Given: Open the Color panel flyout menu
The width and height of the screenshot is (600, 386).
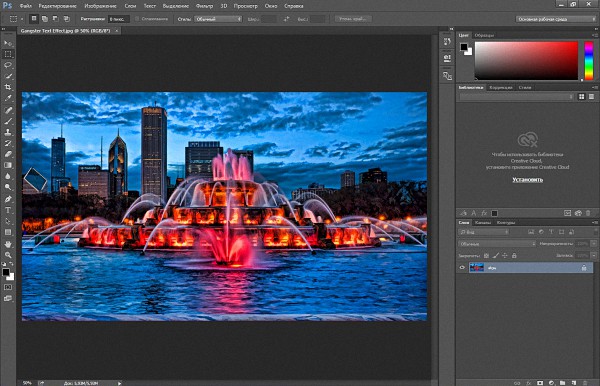Looking at the screenshot, I should click(x=595, y=35).
